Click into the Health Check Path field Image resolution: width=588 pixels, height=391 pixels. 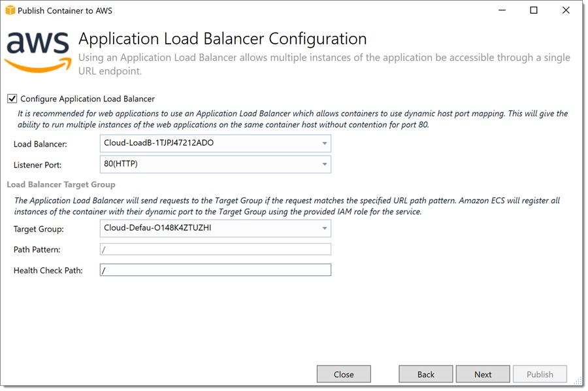tap(215, 270)
